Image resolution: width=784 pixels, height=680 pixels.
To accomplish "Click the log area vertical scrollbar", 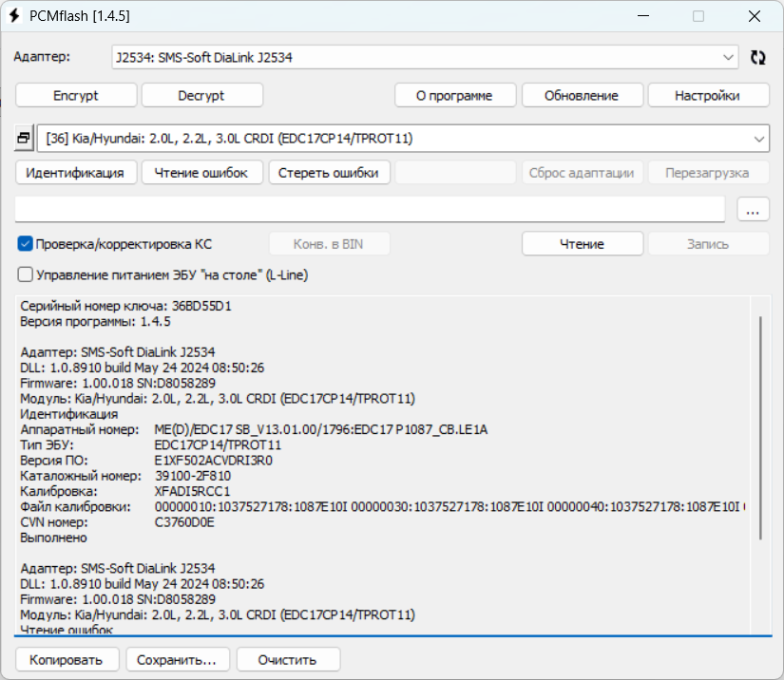I will click(761, 427).
